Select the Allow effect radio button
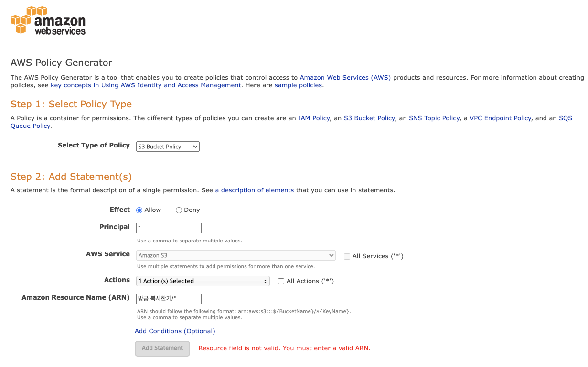This screenshot has width=588, height=367. coord(139,210)
